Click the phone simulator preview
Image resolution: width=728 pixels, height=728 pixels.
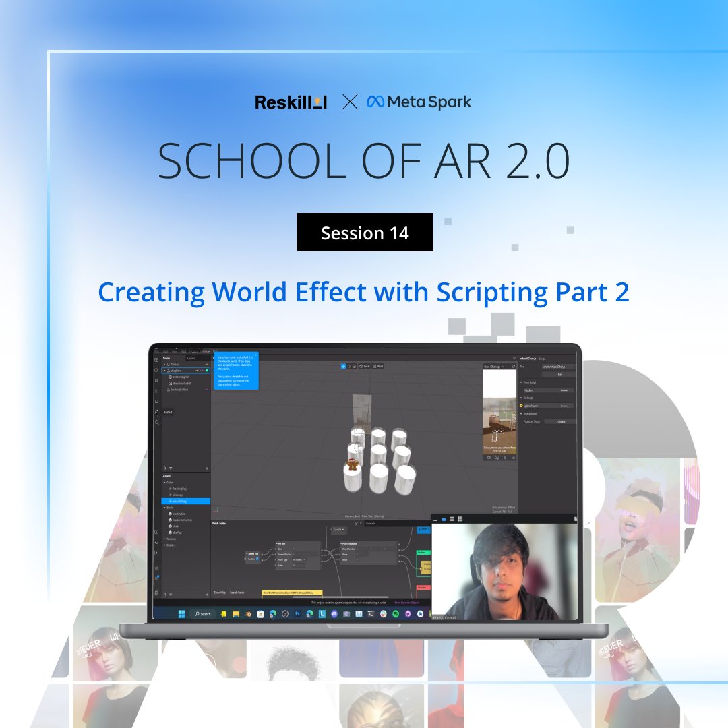click(499, 412)
